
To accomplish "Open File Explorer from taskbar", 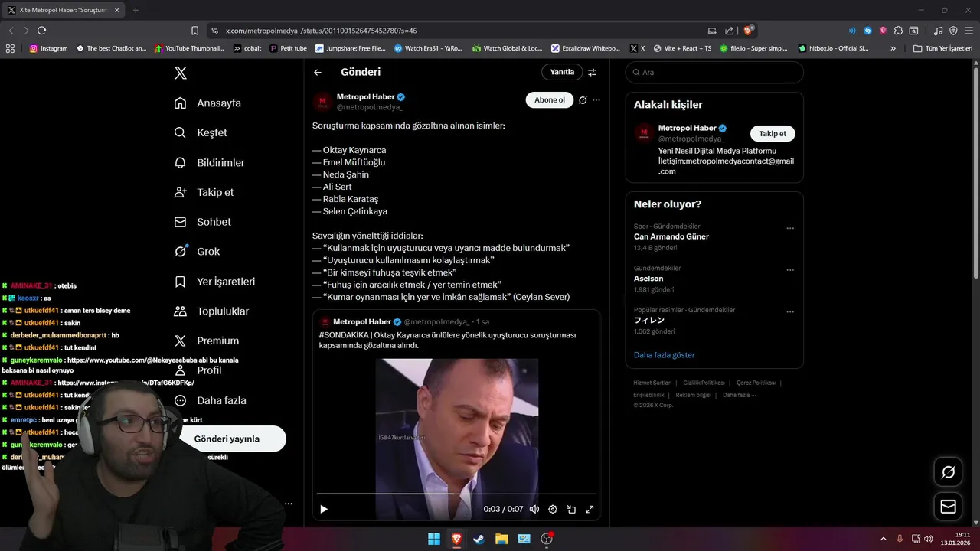I will [x=501, y=539].
